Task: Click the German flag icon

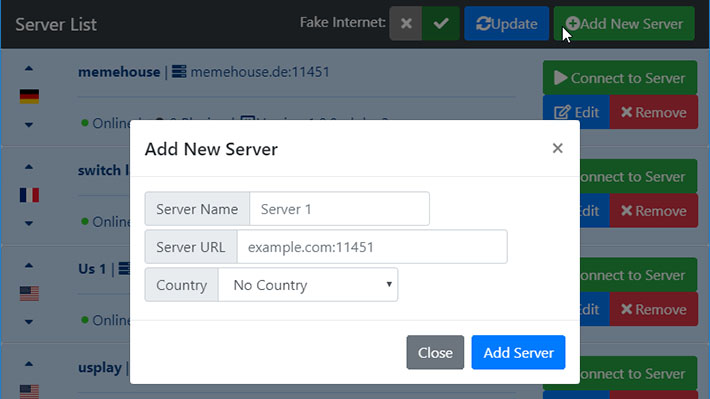Action: click(x=29, y=96)
